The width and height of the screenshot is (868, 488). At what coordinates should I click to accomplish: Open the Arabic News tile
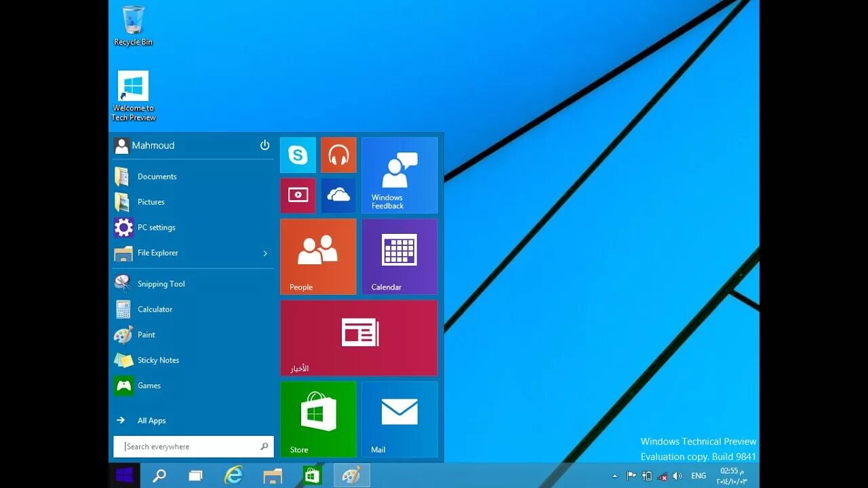(x=359, y=338)
